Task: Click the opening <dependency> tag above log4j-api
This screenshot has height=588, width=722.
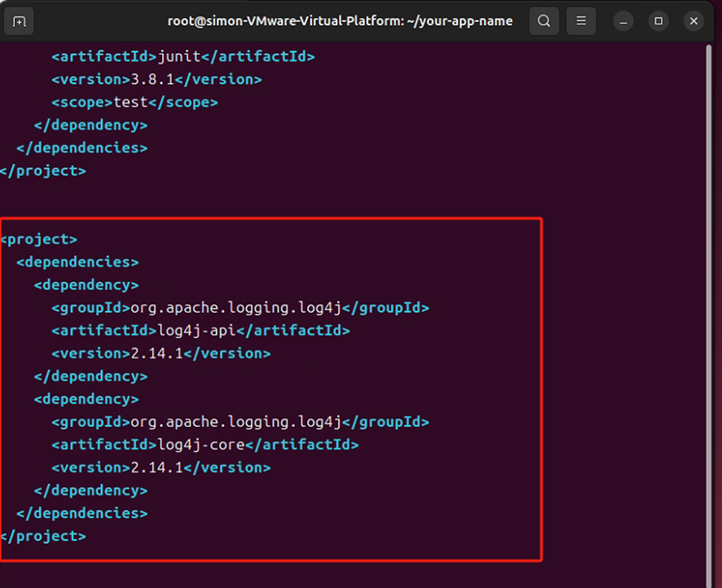Action: (86, 285)
